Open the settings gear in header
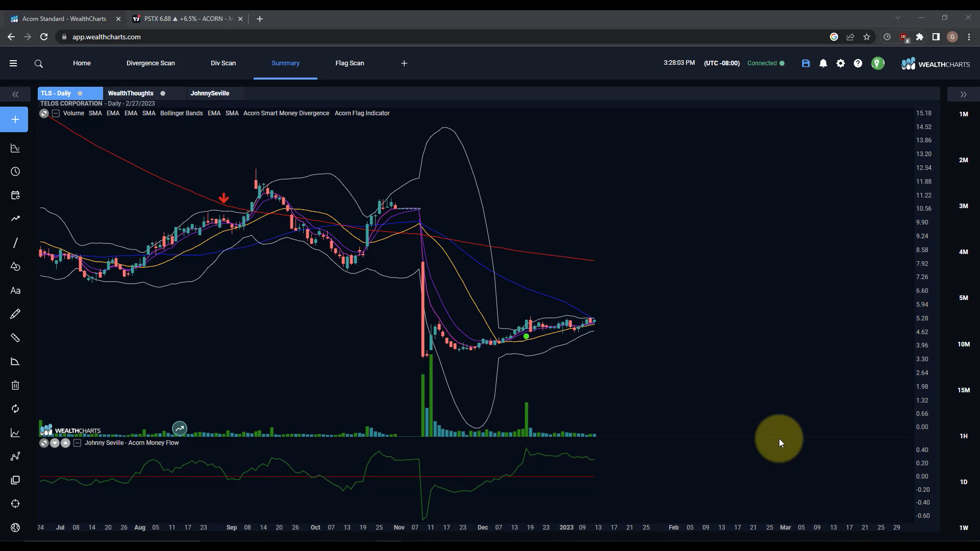The width and height of the screenshot is (980, 551). 841,63
